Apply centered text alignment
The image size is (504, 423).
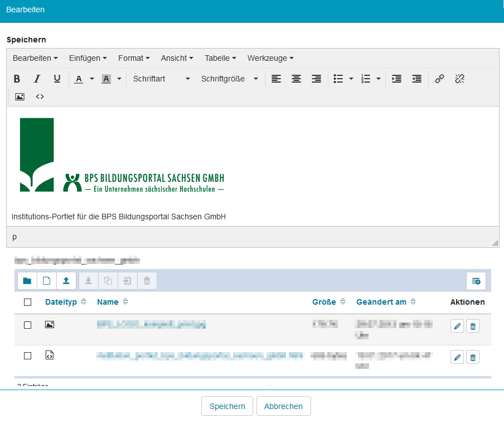tap(296, 78)
